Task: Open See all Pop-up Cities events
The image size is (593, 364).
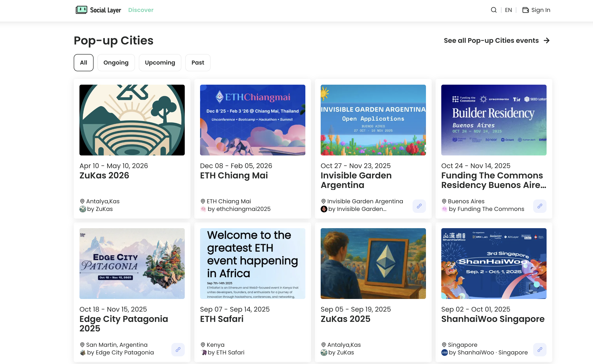Action: (x=491, y=40)
